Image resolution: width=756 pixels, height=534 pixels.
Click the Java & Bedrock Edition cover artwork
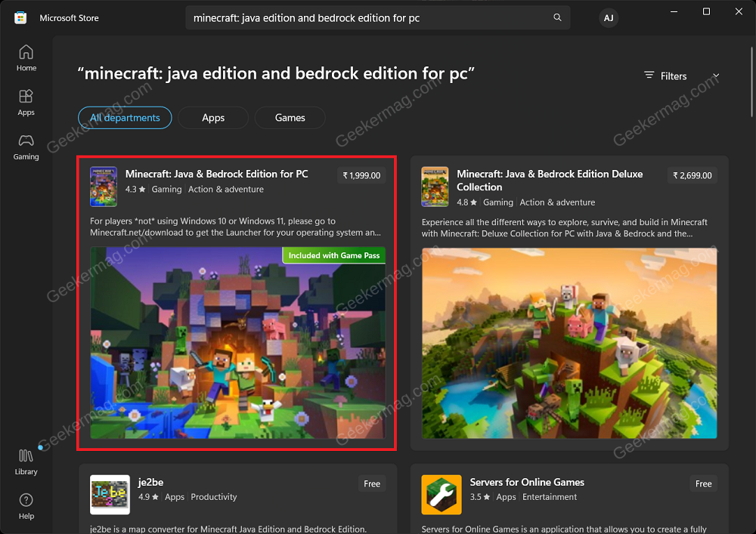click(x=237, y=342)
